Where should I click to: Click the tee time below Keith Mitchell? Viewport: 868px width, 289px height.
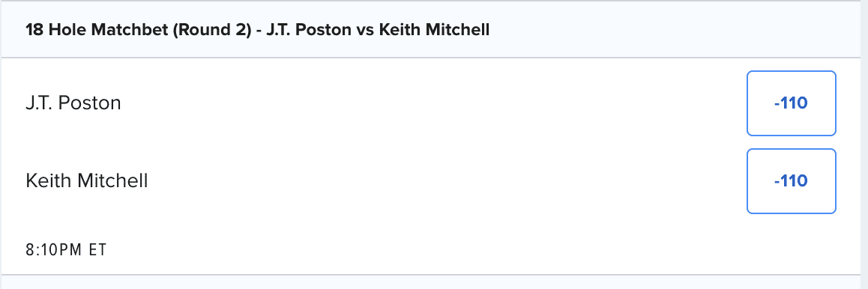tap(66, 250)
